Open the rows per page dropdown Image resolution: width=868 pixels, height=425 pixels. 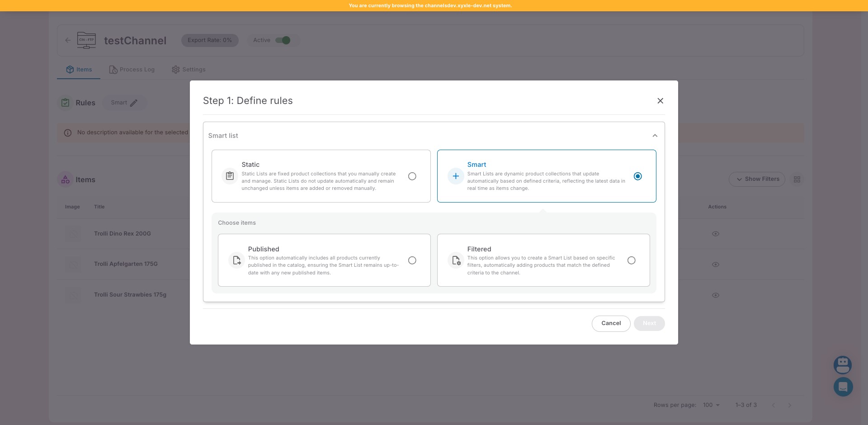coord(711,405)
